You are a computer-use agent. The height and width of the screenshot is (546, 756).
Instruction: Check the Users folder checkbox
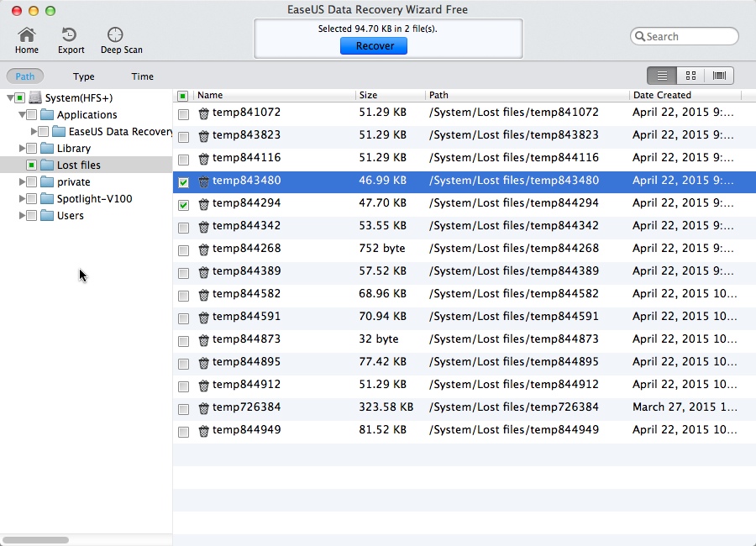[31, 216]
